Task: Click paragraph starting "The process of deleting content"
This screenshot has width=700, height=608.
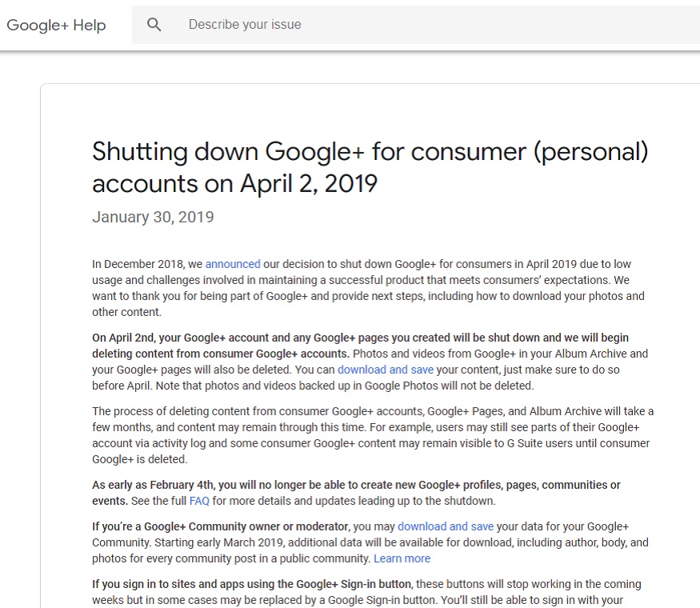Action: pos(373,435)
